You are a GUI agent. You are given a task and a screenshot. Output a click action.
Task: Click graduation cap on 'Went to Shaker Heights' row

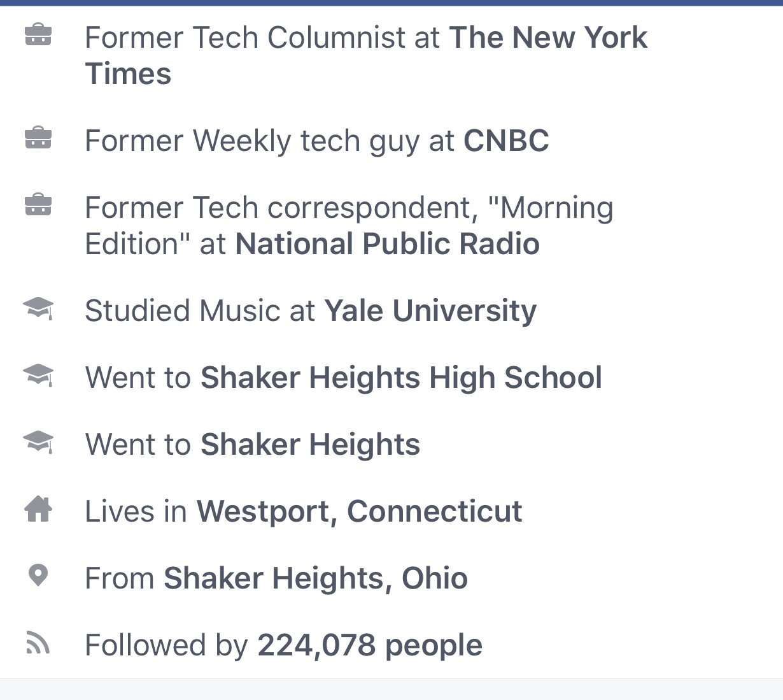click(x=38, y=442)
